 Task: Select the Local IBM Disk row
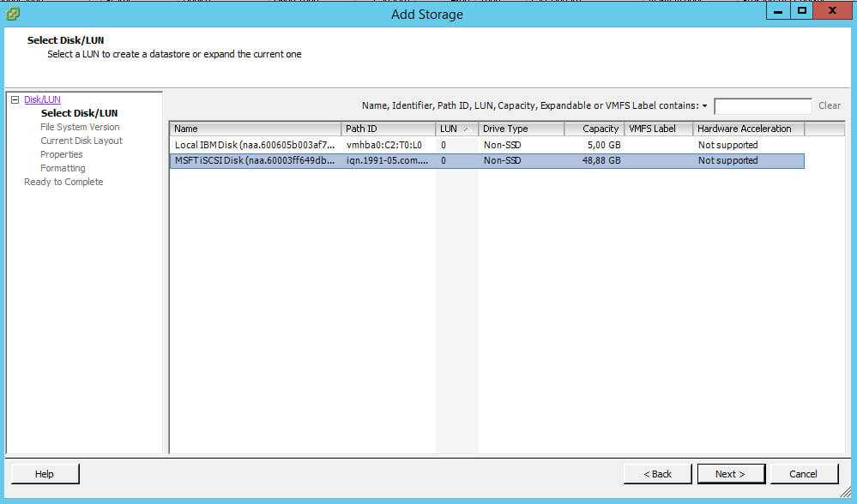pyautogui.click(x=255, y=145)
